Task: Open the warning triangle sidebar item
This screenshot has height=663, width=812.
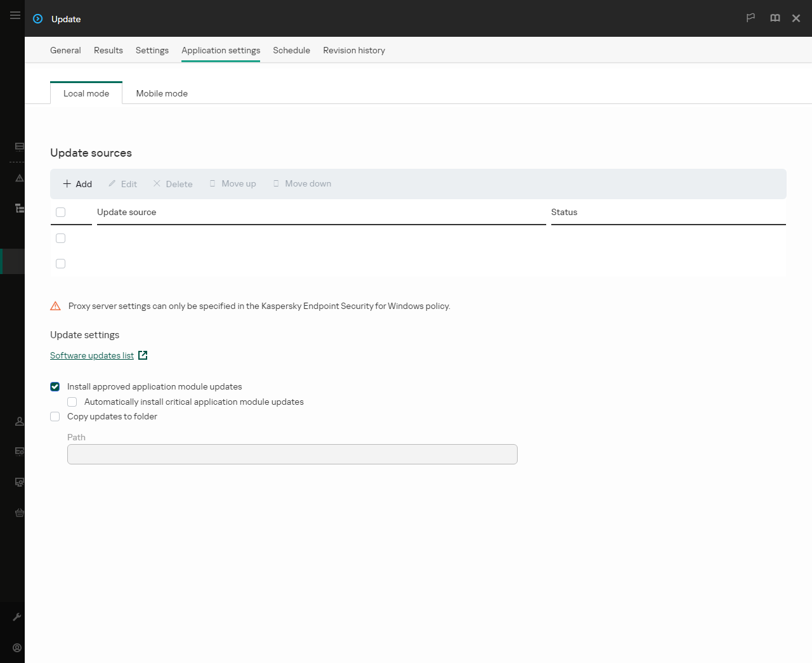Action: pos(20,178)
